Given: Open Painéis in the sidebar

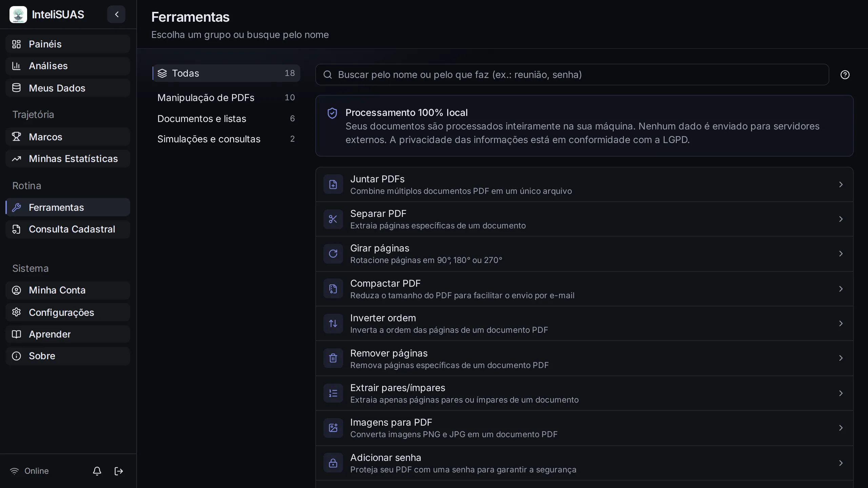Looking at the screenshot, I should tap(68, 44).
